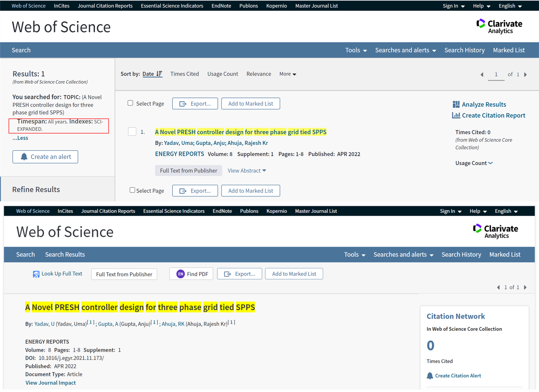The height and width of the screenshot is (392, 539).
Task: Click the bell icon in Create an alert
Action: pos(24,157)
